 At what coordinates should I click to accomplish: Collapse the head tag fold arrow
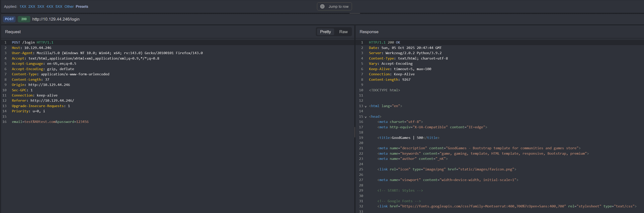(x=365, y=117)
